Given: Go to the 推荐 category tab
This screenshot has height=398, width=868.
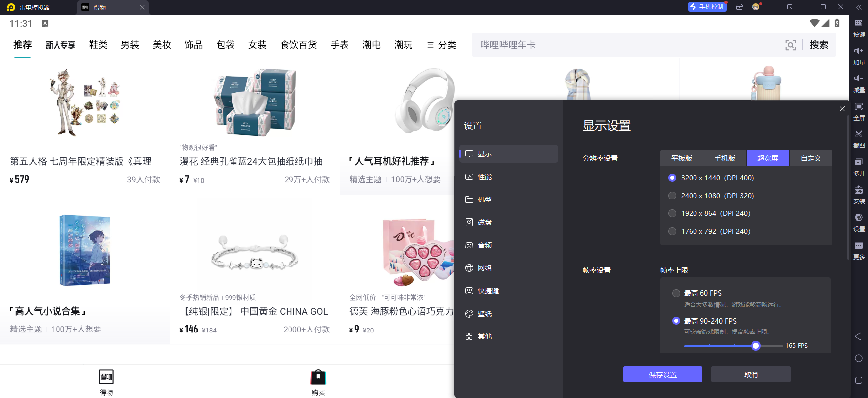Looking at the screenshot, I should 22,45.
